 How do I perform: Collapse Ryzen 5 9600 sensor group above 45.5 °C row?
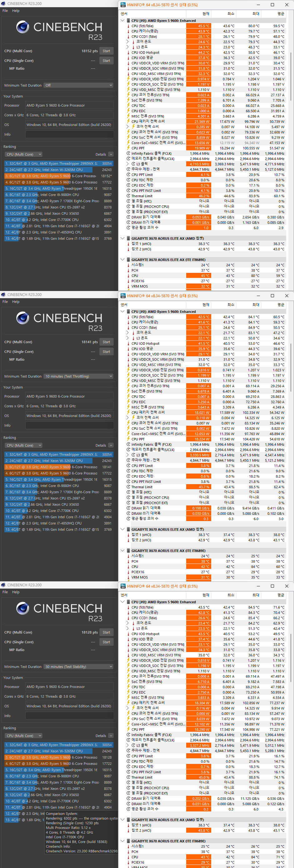(x=122, y=21)
